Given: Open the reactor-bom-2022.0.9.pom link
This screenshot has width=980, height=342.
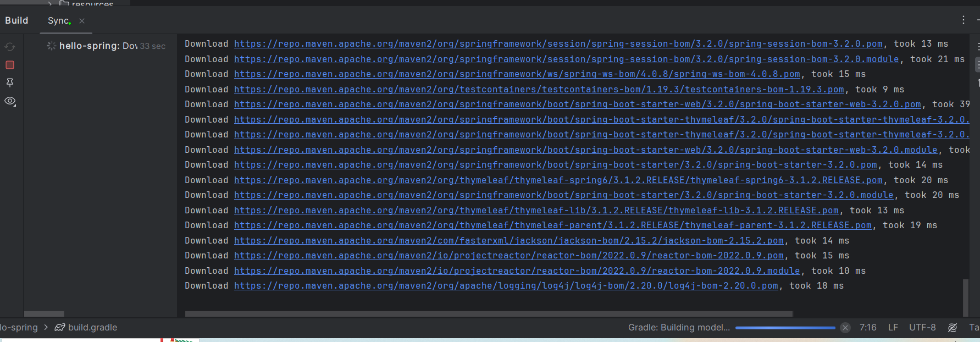Looking at the screenshot, I should [508, 256].
